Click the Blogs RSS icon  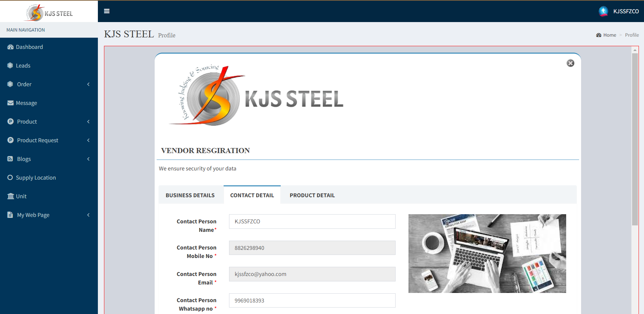click(x=10, y=159)
